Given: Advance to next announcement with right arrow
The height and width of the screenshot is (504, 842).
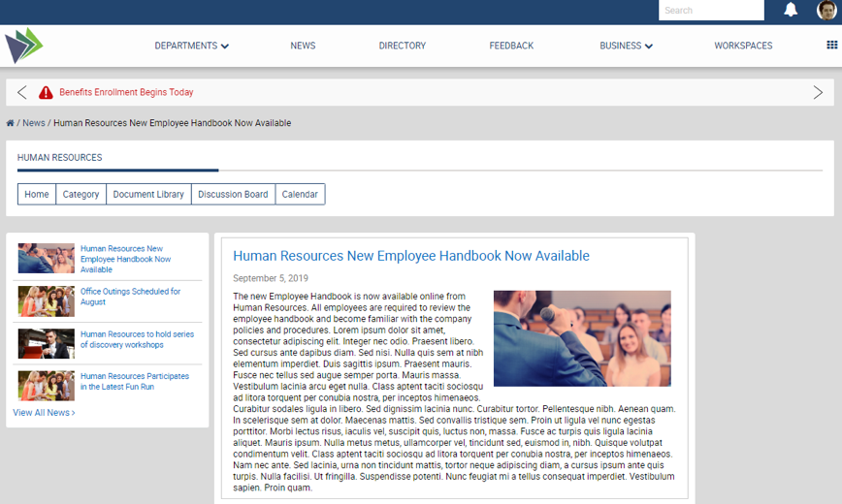Looking at the screenshot, I should tap(818, 93).
